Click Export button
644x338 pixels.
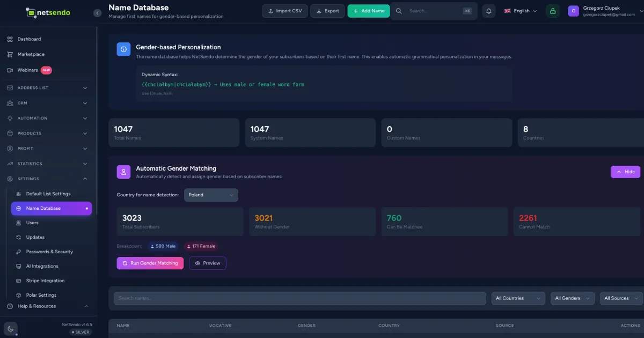[x=327, y=11]
